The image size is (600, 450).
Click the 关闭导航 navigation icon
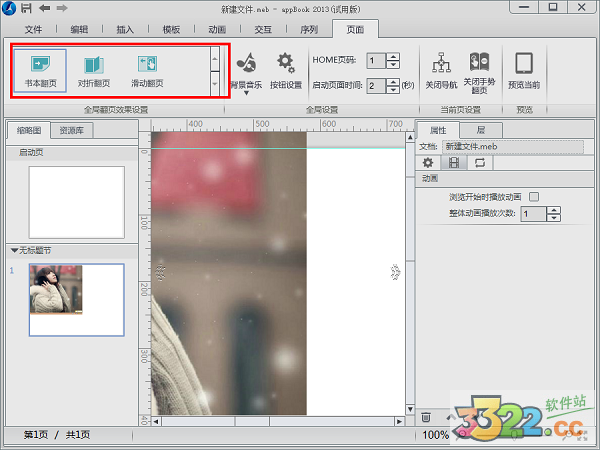coord(441,71)
